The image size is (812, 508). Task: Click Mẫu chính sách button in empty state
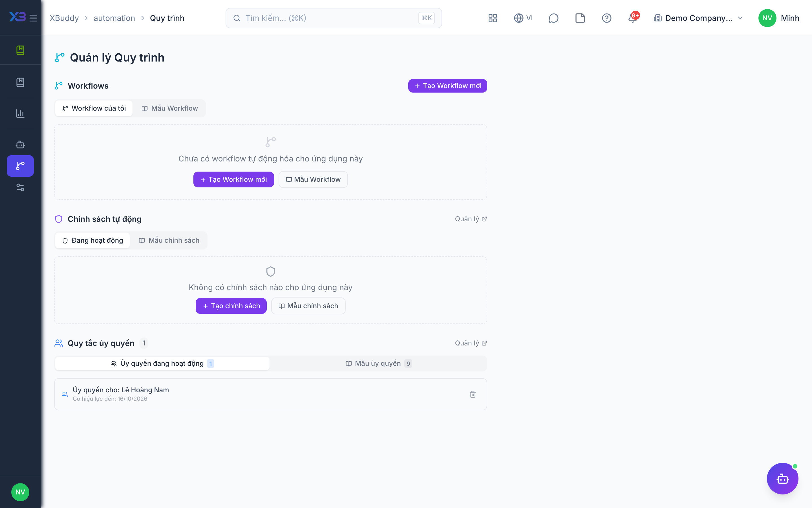(308, 306)
